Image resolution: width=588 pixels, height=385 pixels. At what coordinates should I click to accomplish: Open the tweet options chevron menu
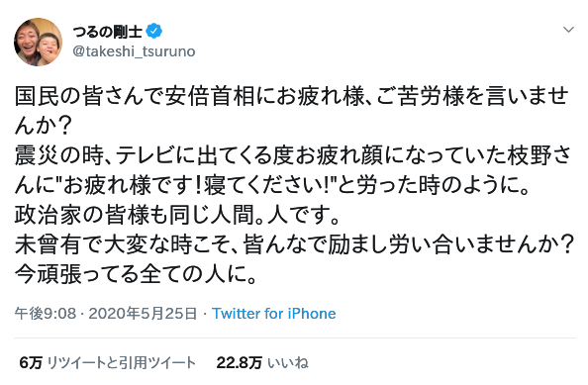click(568, 30)
